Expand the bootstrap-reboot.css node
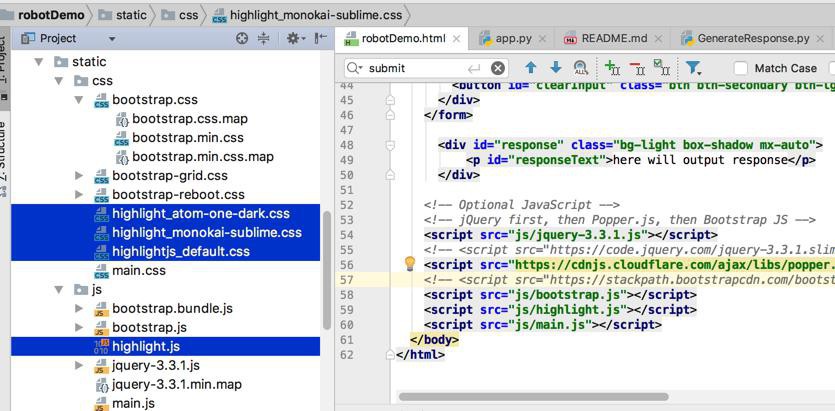Viewport: 835px width, 411px height. [79, 195]
